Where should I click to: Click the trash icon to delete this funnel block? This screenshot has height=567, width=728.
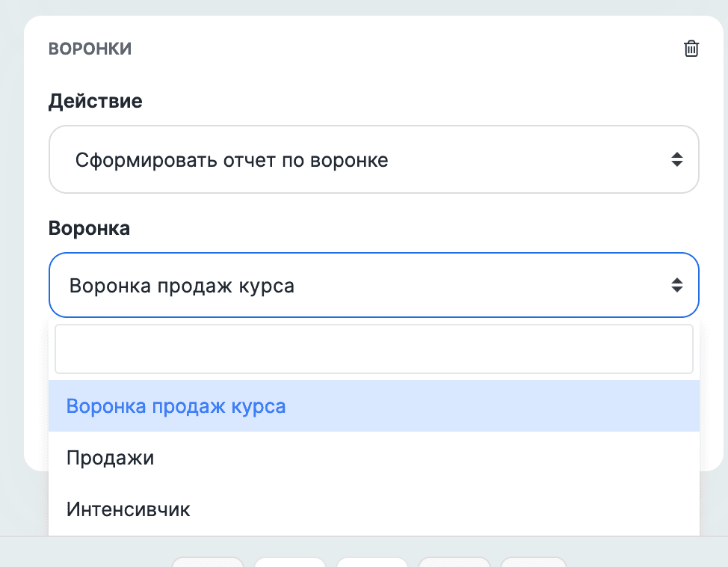point(691,48)
